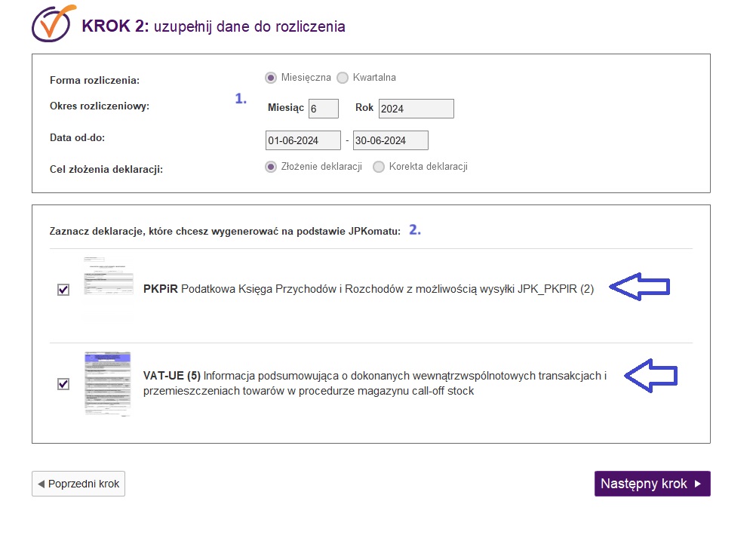The height and width of the screenshot is (538, 756).
Task: Click the Okres rozliczeniowy label
Action: click(x=100, y=106)
